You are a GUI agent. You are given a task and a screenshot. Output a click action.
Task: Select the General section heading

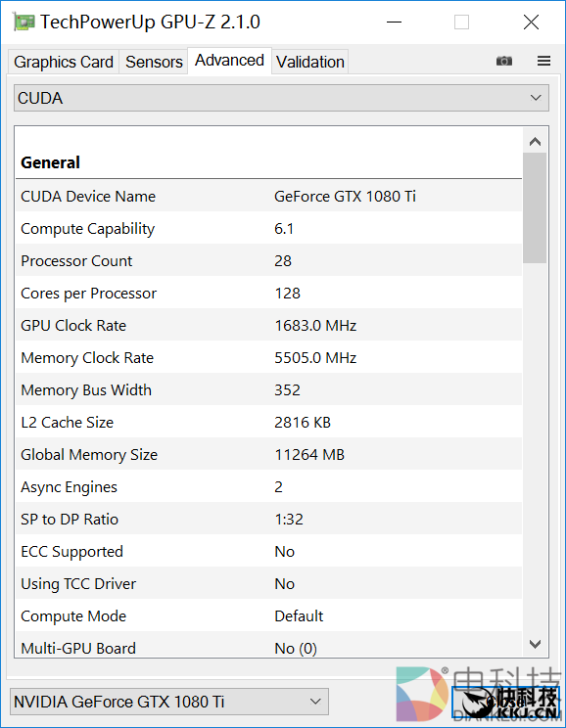(x=50, y=162)
